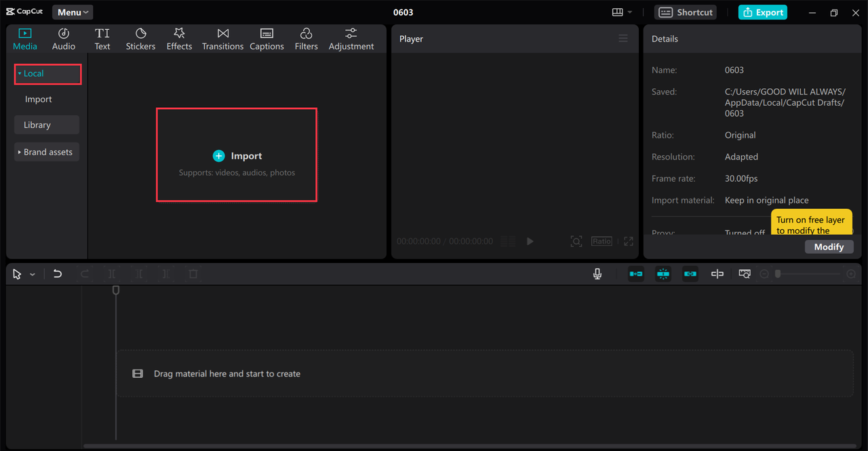Viewport: 868px width, 451px height.
Task: Open the Ratio selector
Action: [x=601, y=241]
